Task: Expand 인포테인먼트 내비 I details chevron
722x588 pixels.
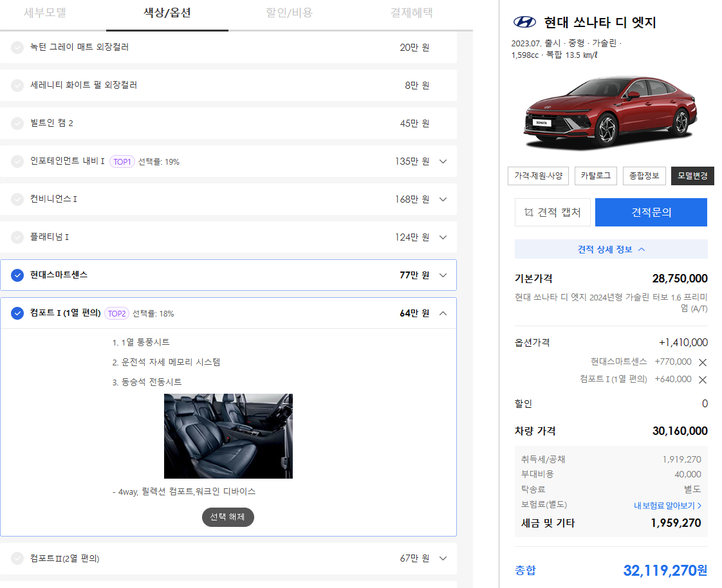Action: [443, 161]
